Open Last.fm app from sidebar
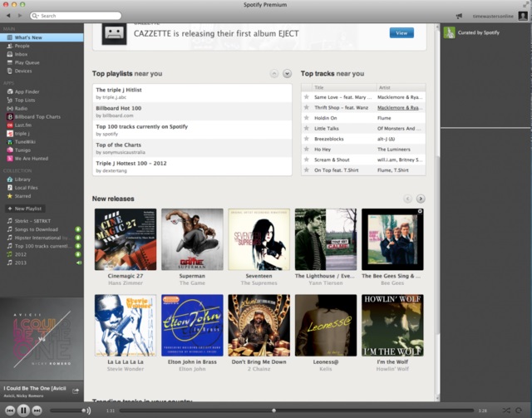 [x=22, y=125]
